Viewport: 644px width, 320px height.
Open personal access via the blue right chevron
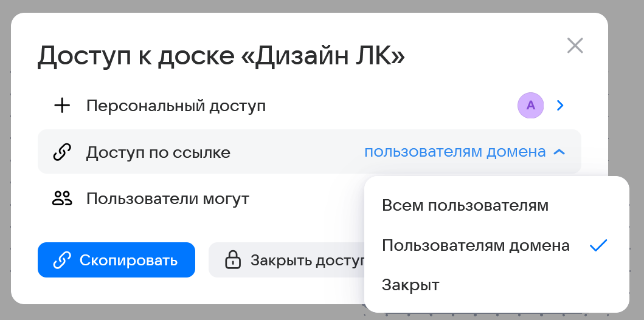[561, 106]
